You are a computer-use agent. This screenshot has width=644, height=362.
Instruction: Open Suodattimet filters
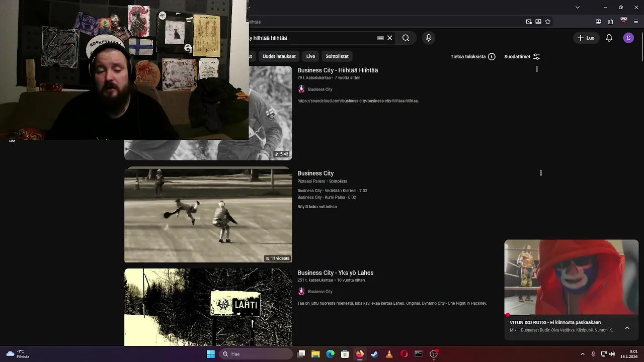(x=522, y=57)
